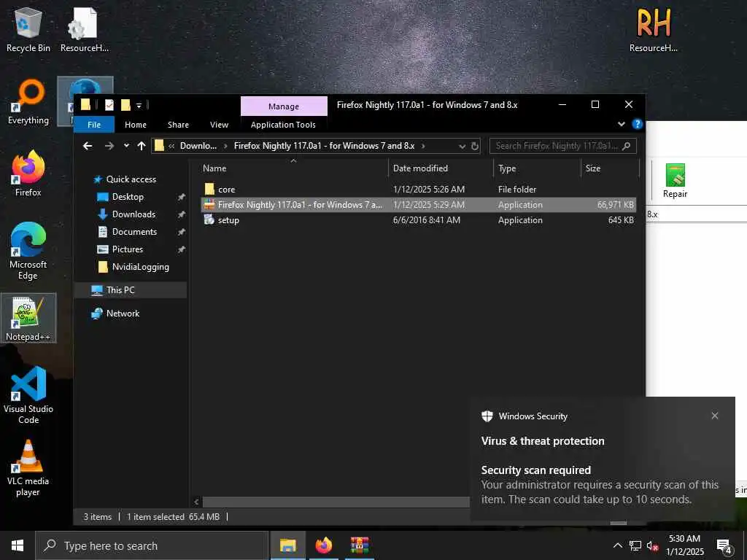Open Pictures in the navigation pane

127,249
